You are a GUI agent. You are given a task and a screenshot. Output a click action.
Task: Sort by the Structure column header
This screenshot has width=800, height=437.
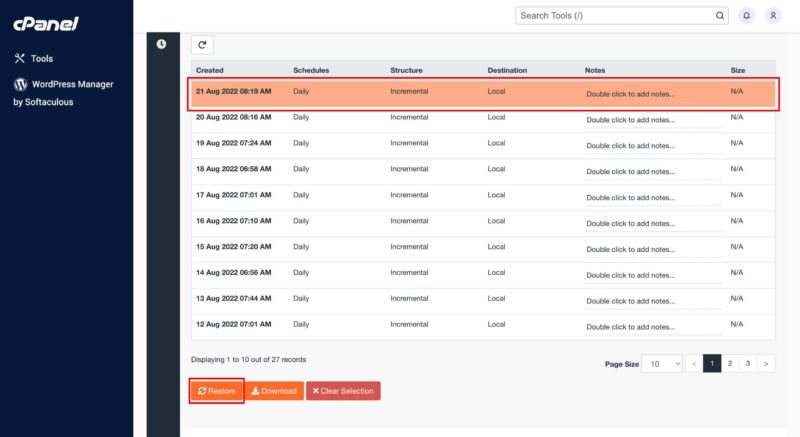point(406,70)
